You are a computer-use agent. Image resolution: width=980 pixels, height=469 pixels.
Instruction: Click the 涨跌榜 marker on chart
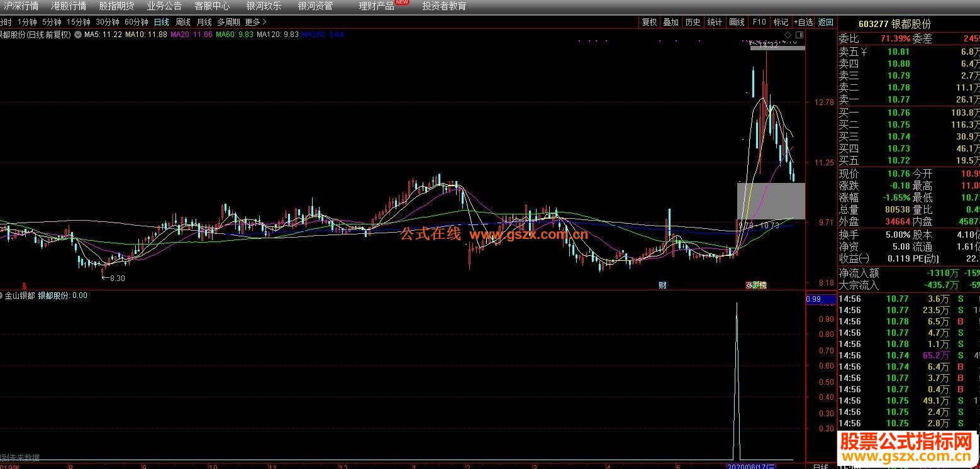click(x=756, y=285)
